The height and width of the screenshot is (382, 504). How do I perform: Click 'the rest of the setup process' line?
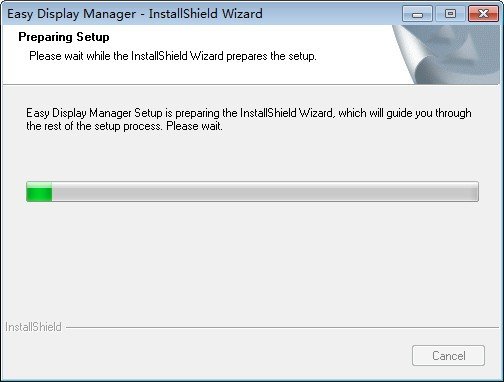point(124,127)
